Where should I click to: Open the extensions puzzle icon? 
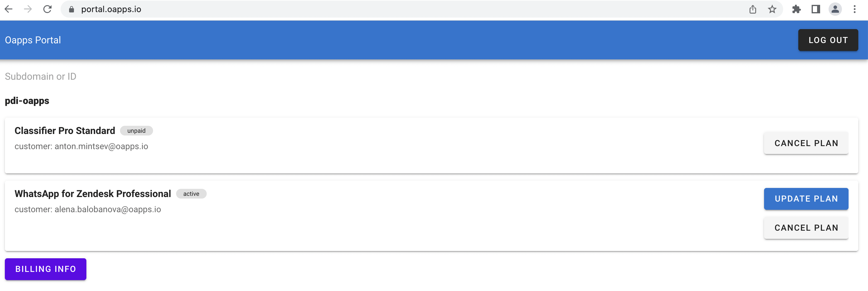point(796,9)
